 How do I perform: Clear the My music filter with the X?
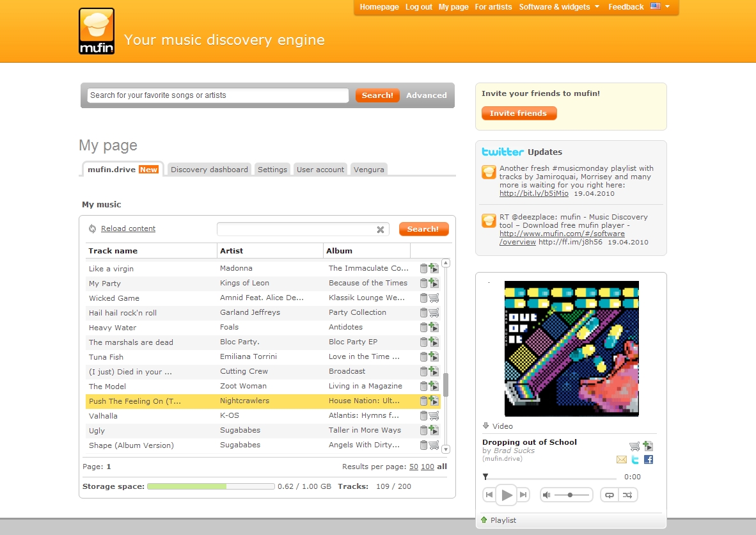(381, 230)
